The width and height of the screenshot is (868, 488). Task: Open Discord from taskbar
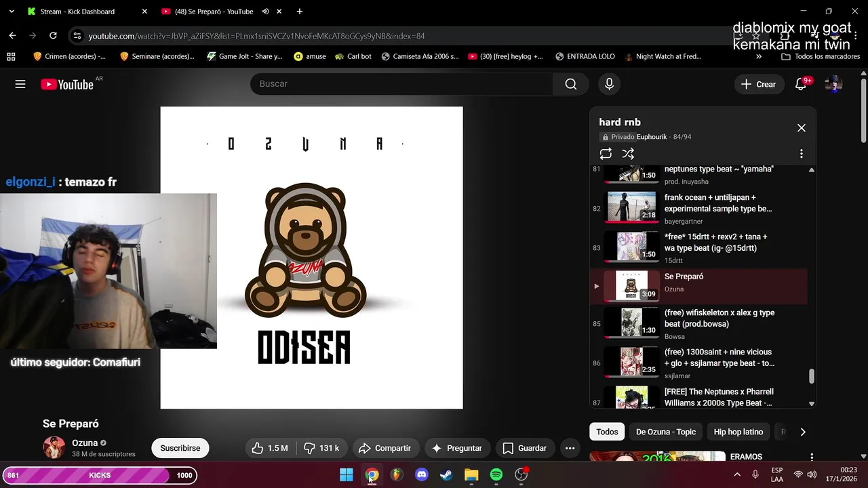(x=421, y=475)
